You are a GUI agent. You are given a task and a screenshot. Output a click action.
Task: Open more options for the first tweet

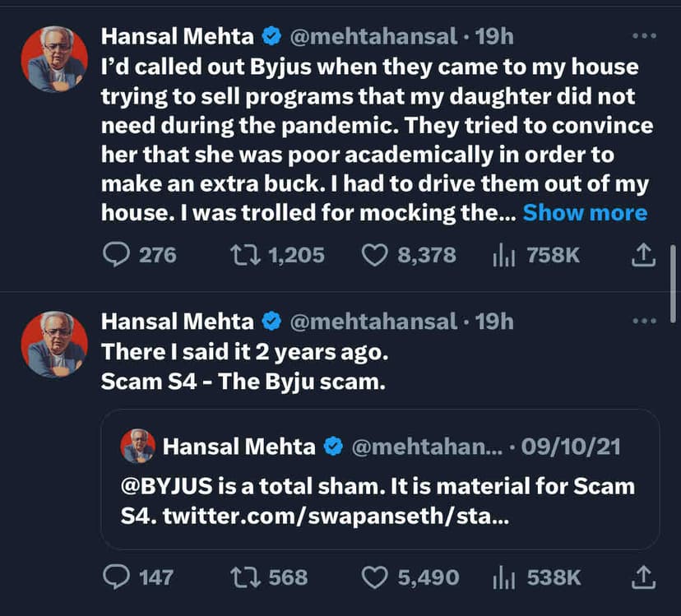(642, 36)
